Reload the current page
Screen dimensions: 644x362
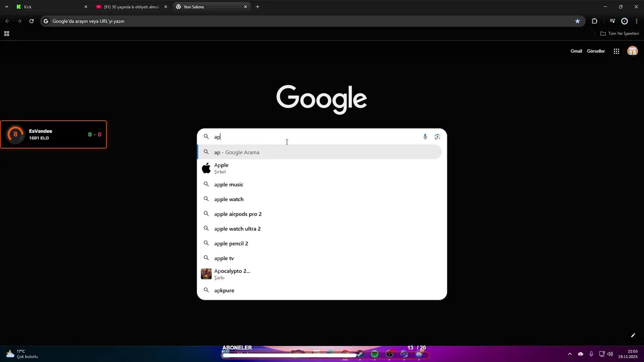31,21
